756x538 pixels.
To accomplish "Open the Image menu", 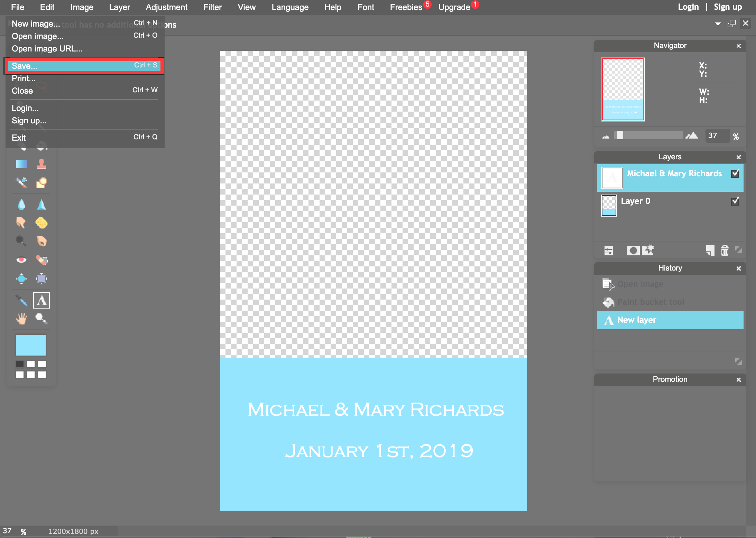I will click(82, 7).
